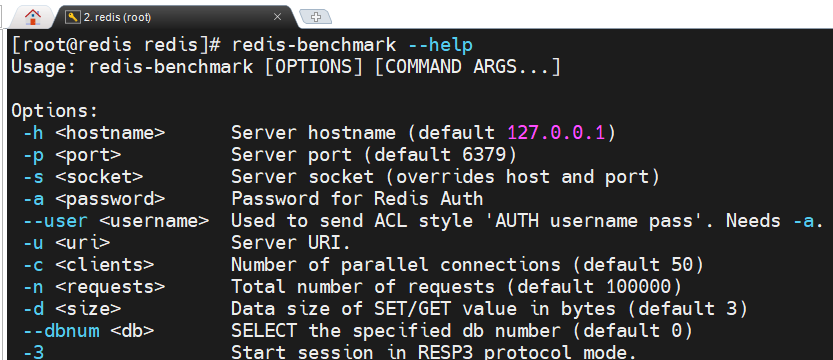Click the magenta '127.0.0.1' address
This screenshot has height=360, width=833.
[556, 133]
